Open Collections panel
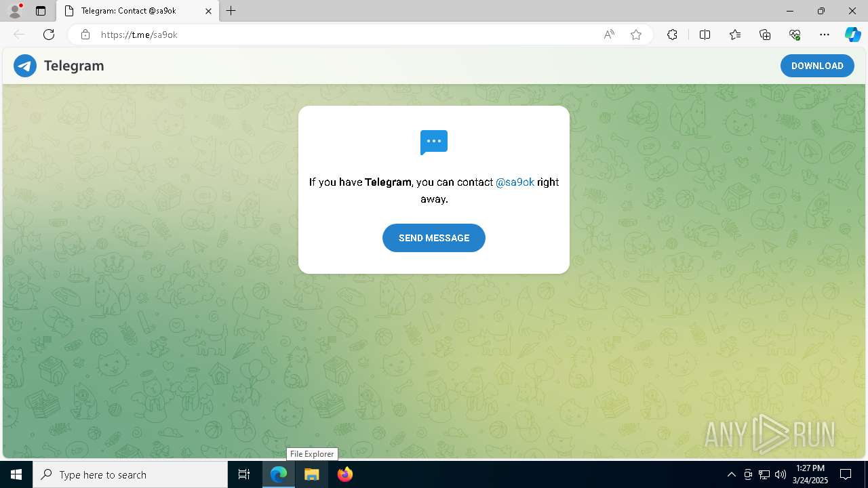The image size is (868, 488). pyautogui.click(x=765, y=35)
